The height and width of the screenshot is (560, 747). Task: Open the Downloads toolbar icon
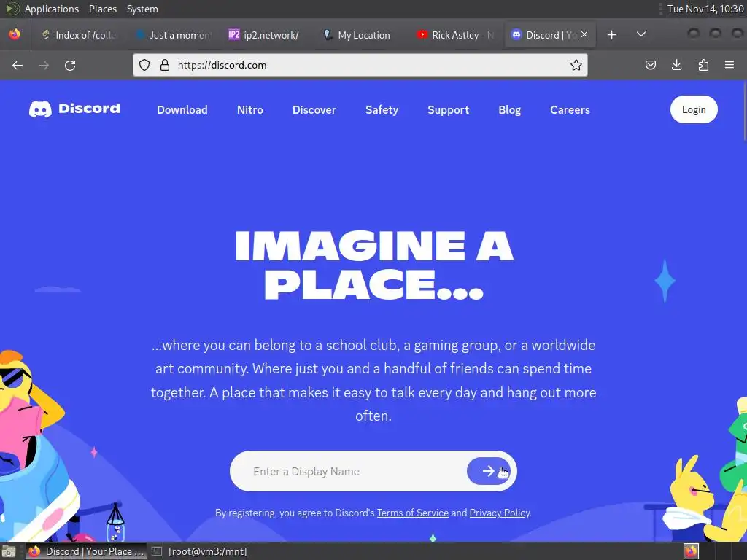(676, 65)
